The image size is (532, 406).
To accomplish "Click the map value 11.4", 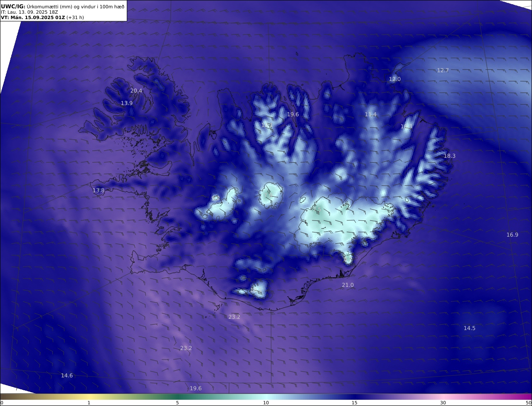I will (371, 114).
